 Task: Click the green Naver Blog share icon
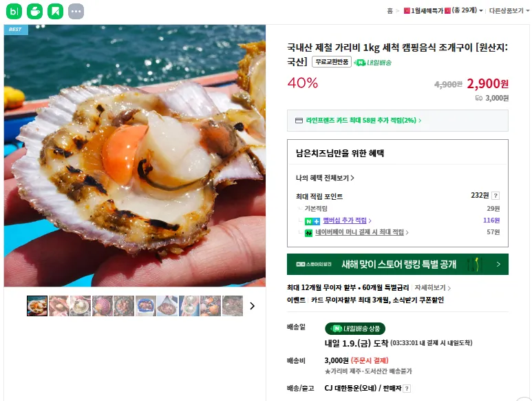pos(14,11)
